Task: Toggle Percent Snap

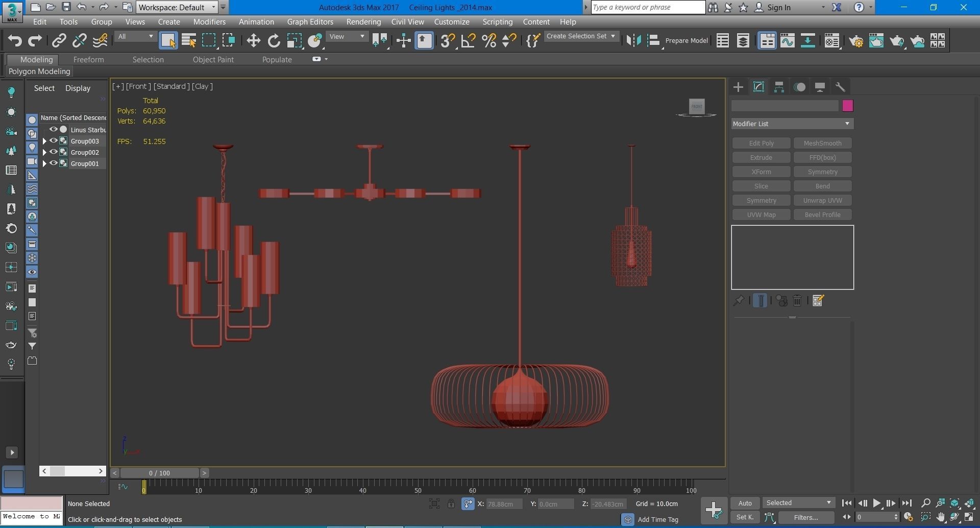Action: tap(489, 41)
